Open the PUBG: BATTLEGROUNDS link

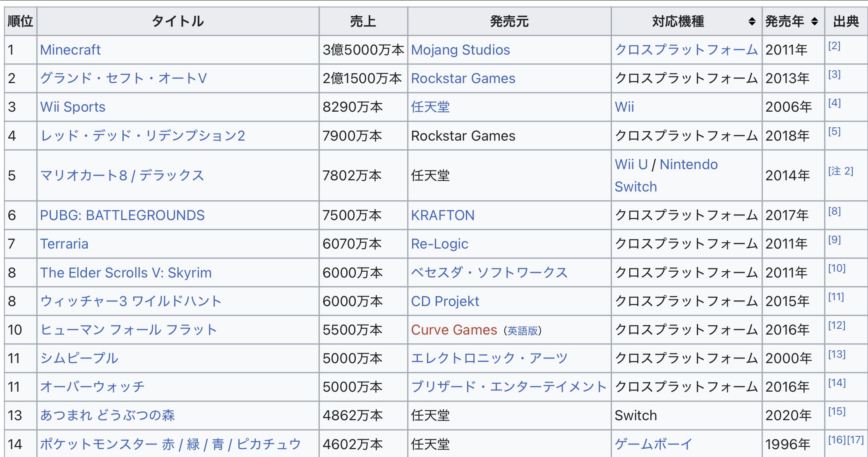click(x=122, y=215)
